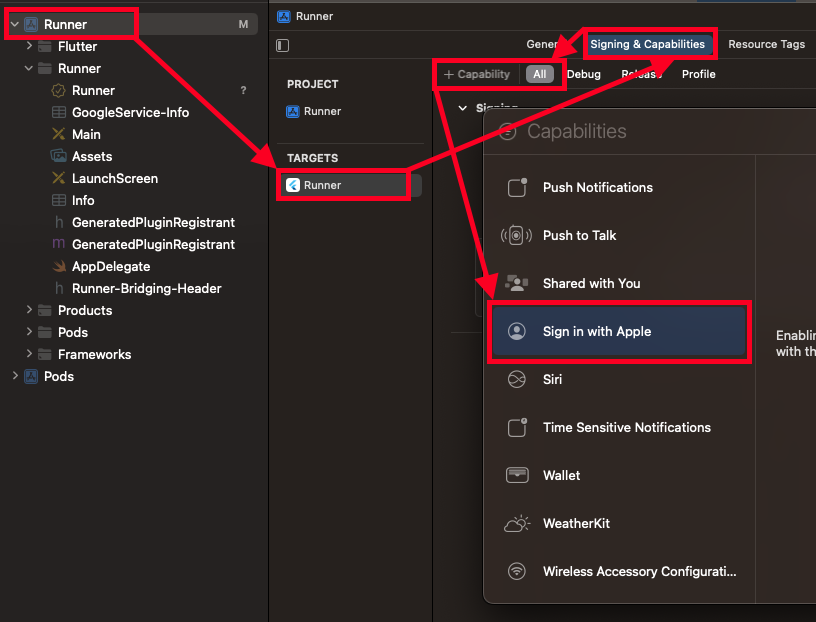Click the Pods project icon at bottom
This screenshot has width=816, height=622.
(31, 376)
